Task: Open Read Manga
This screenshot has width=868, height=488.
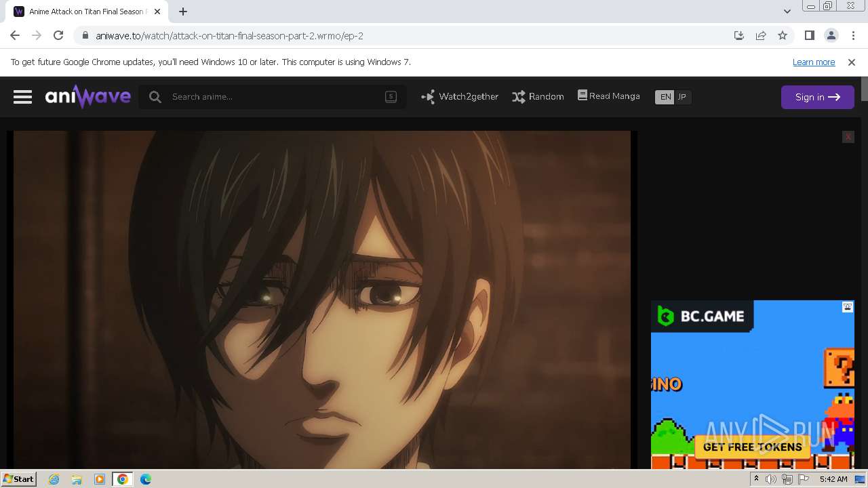Action: (x=608, y=96)
